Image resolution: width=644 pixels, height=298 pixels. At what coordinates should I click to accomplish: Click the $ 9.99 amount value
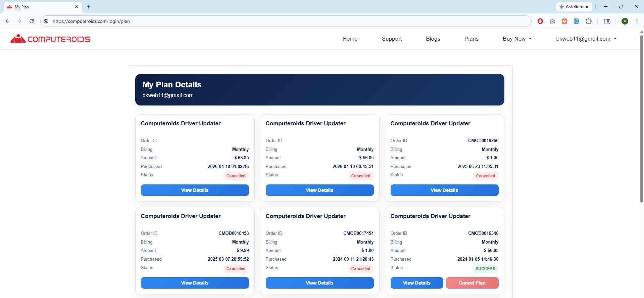(x=243, y=250)
